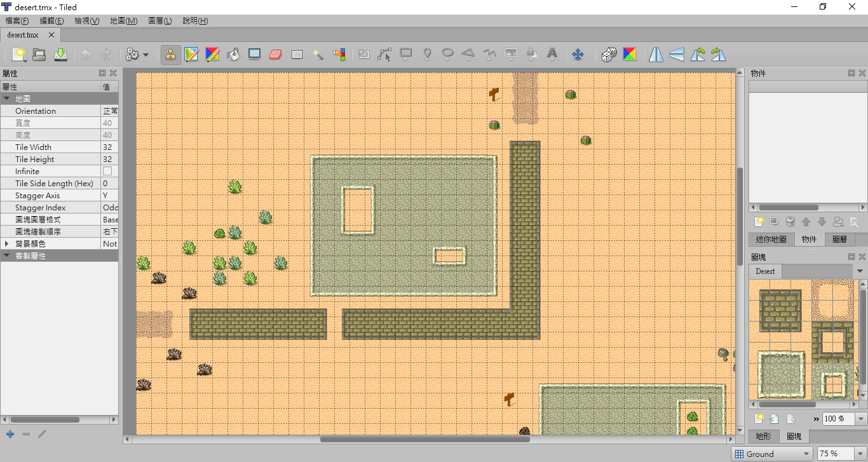Edit the Tile Width value 32
Viewport: 868px width, 462px height.
click(x=110, y=147)
